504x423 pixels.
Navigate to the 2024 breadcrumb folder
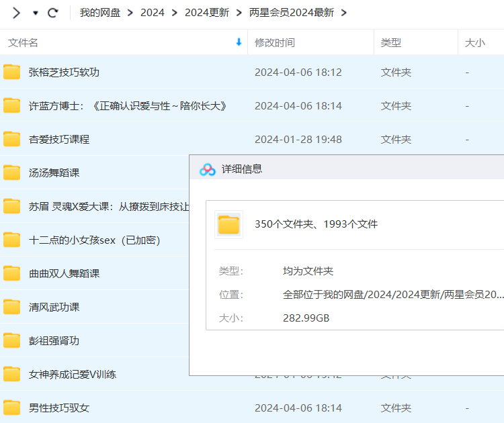click(153, 13)
